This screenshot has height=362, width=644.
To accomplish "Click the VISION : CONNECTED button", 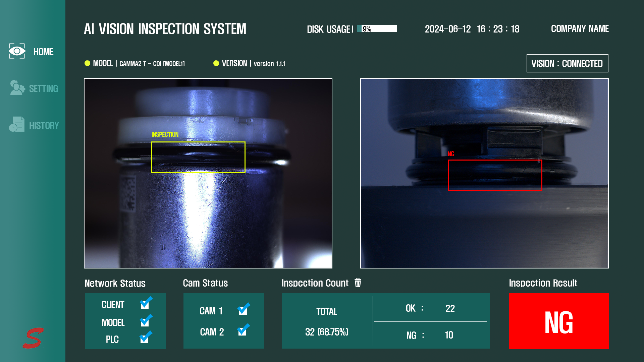I will tap(567, 63).
